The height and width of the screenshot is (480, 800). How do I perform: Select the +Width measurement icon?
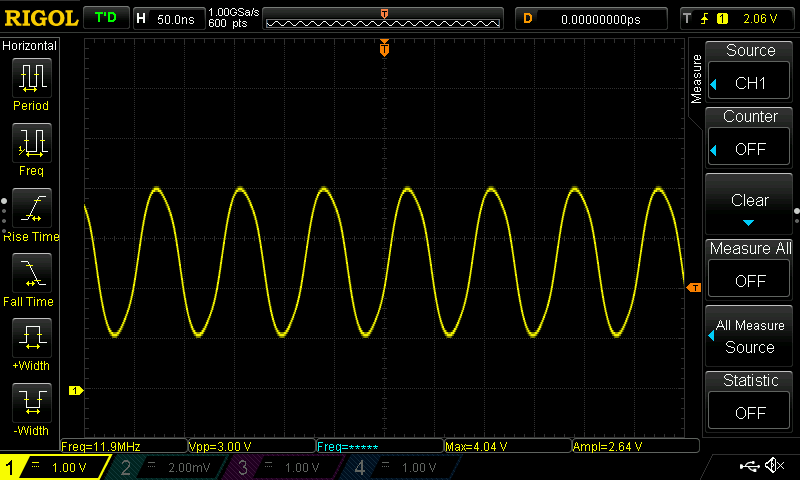[x=31, y=339]
